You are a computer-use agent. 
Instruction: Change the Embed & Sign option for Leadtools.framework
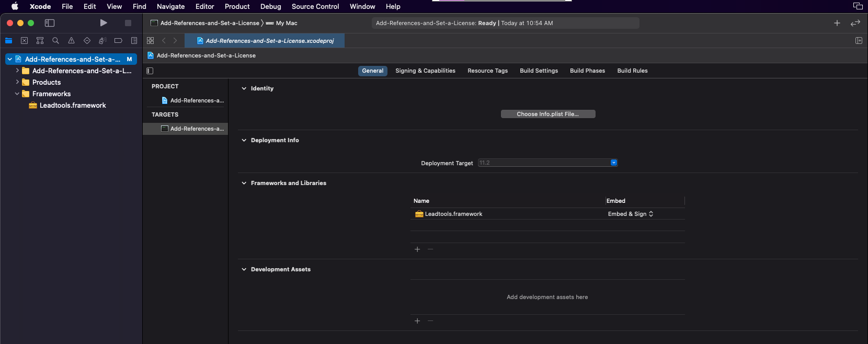pos(631,214)
